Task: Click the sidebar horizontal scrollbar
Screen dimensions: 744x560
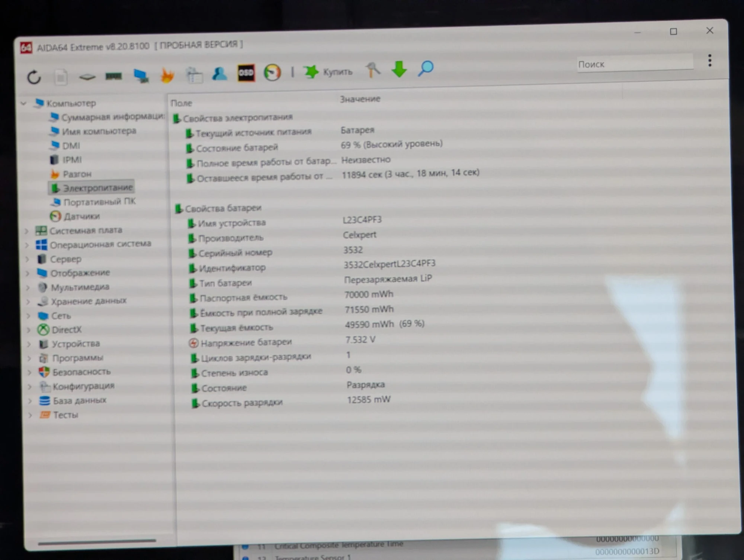Action: 97,542
